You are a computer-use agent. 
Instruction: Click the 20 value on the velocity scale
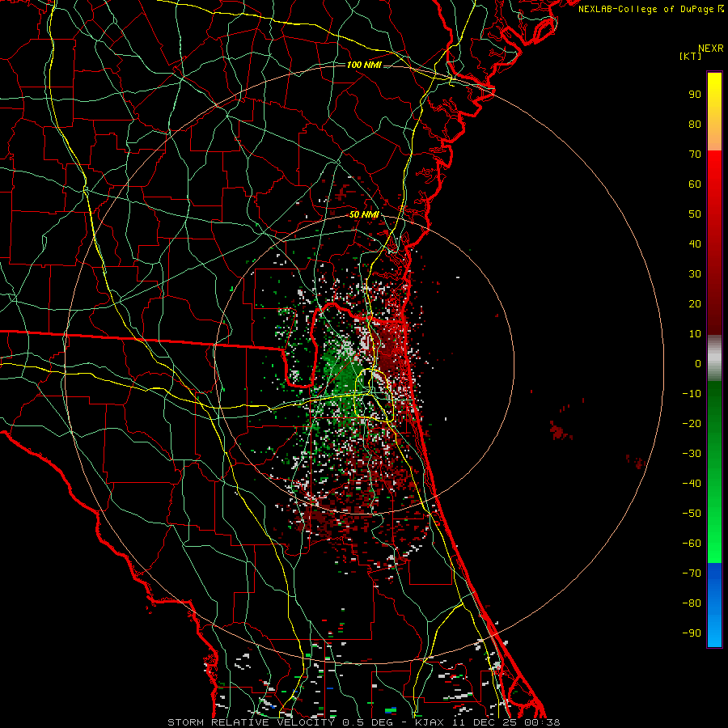coord(695,303)
